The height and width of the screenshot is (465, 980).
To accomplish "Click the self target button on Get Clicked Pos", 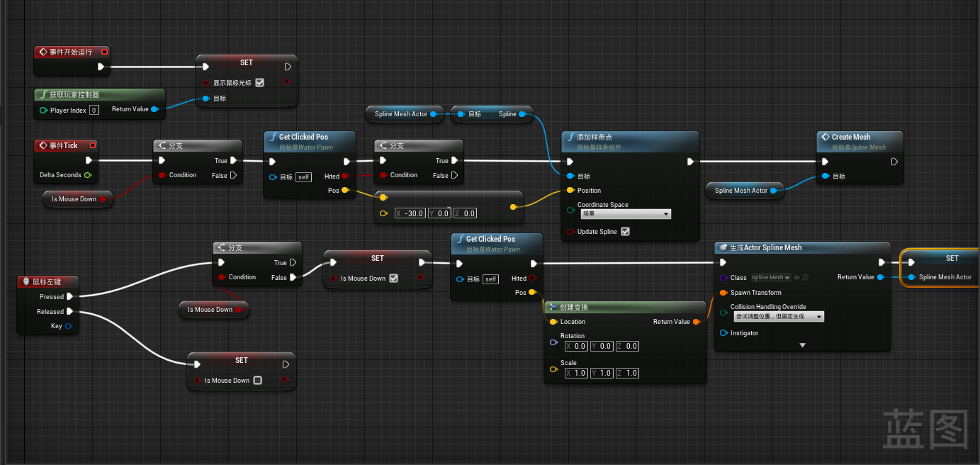I will coord(303,177).
